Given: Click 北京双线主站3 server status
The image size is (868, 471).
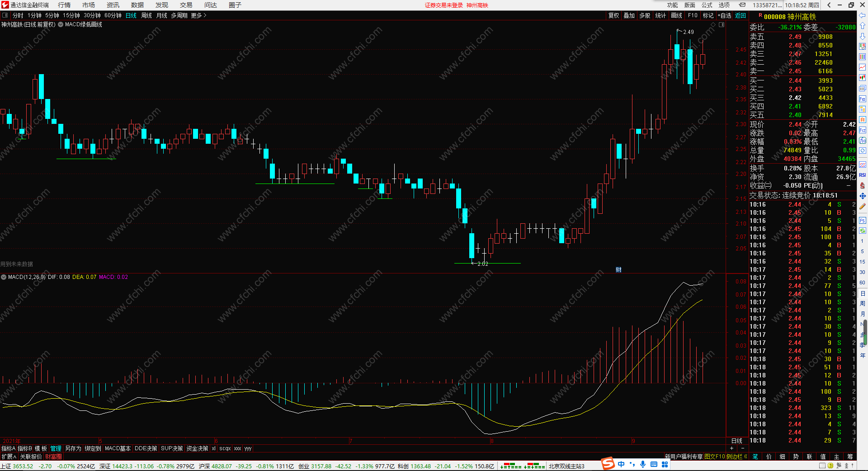Looking at the screenshot, I should (566, 466).
